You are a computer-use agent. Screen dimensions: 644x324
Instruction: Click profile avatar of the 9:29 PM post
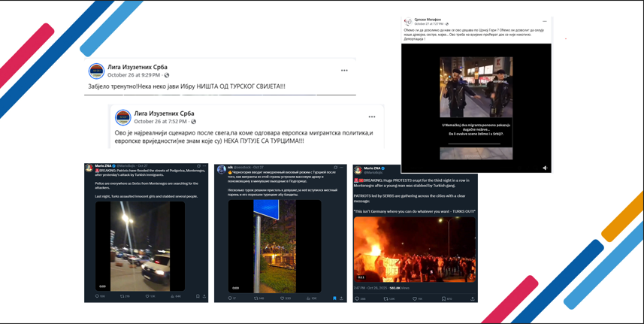pos(96,71)
